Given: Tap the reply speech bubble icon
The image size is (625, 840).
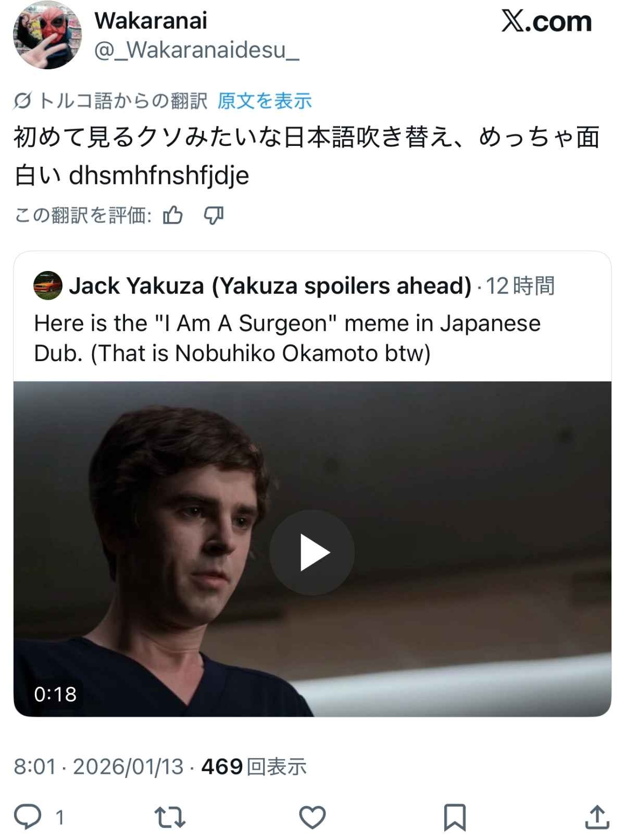Looking at the screenshot, I should (27, 817).
